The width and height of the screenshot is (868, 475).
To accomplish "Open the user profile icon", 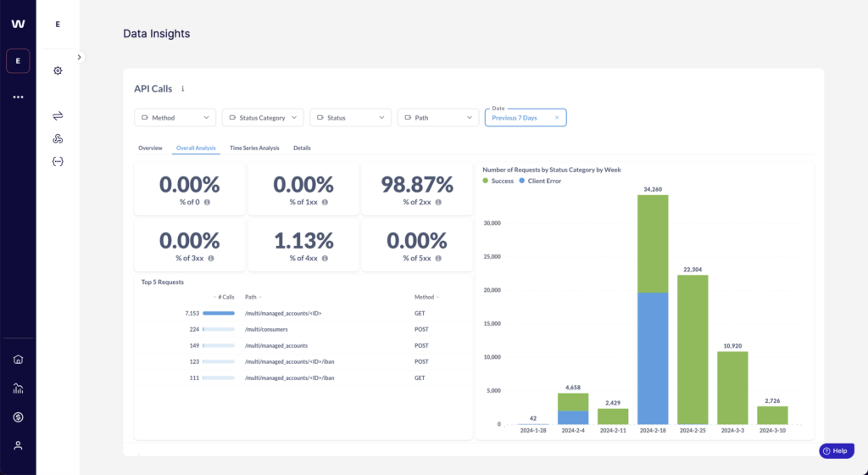I will (x=18, y=445).
